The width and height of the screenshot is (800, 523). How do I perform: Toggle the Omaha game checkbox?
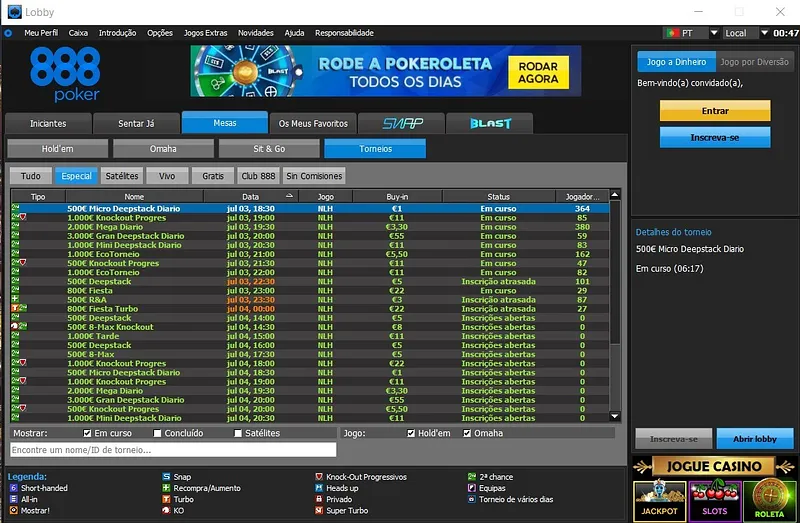click(465, 433)
